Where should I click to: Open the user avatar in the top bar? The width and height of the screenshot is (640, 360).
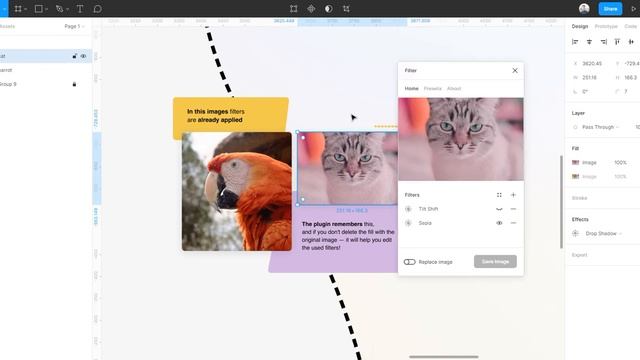(584, 9)
